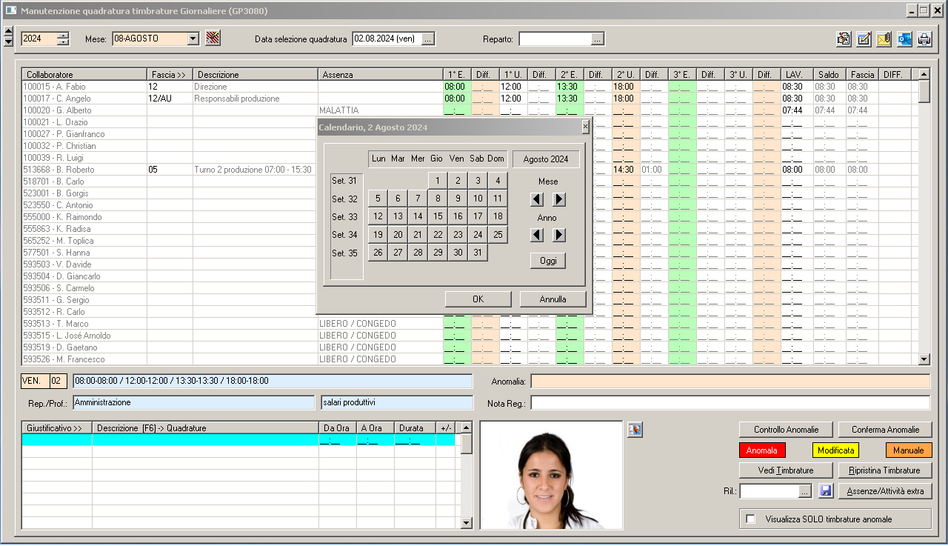Select day 15 in the August calendar
The width and height of the screenshot is (948, 546).
click(437, 216)
